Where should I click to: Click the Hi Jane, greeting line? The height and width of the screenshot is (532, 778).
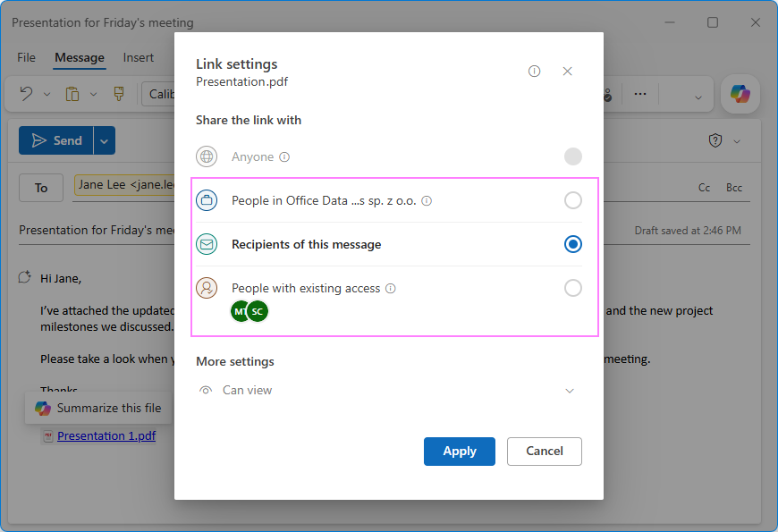[61, 278]
